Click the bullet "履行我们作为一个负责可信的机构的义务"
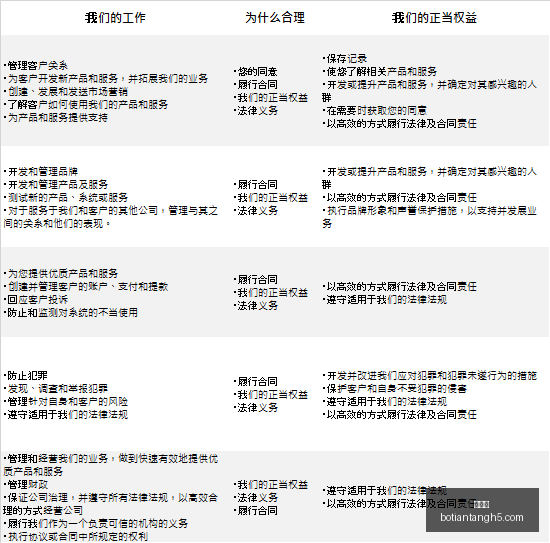 tap(96, 523)
